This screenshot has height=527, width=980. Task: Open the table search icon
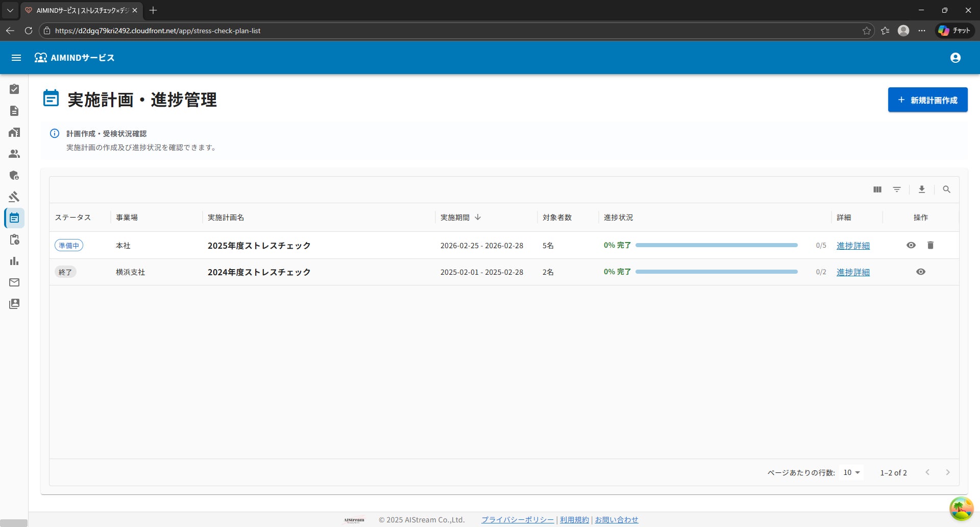946,189
